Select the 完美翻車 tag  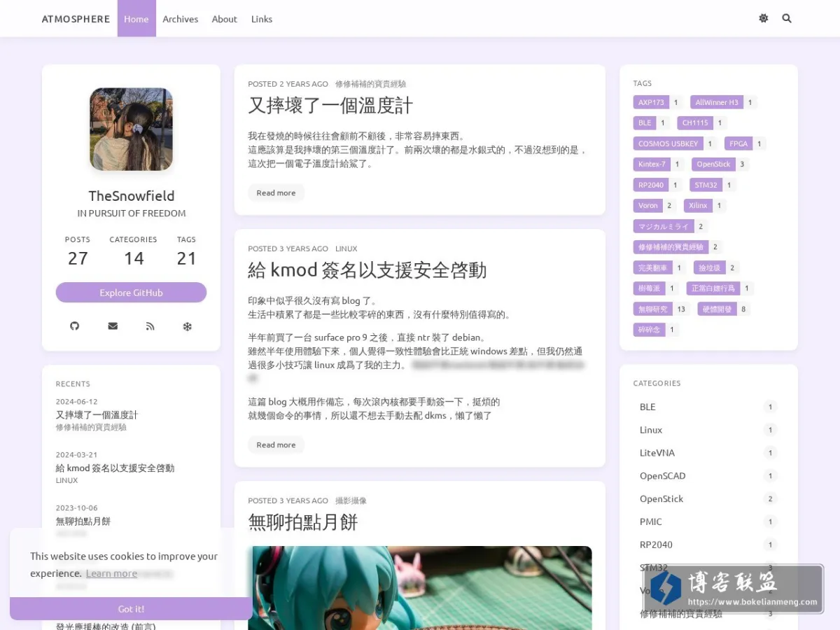(x=652, y=267)
